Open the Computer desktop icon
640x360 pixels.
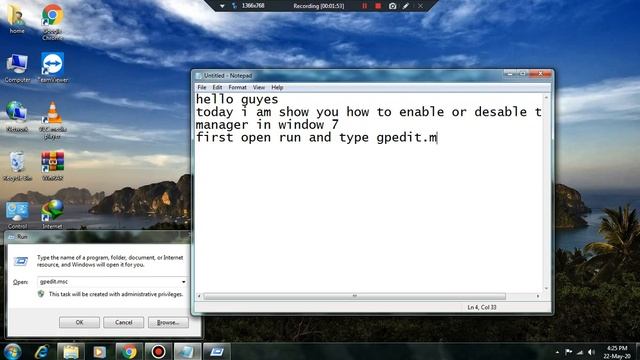(17, 67)
